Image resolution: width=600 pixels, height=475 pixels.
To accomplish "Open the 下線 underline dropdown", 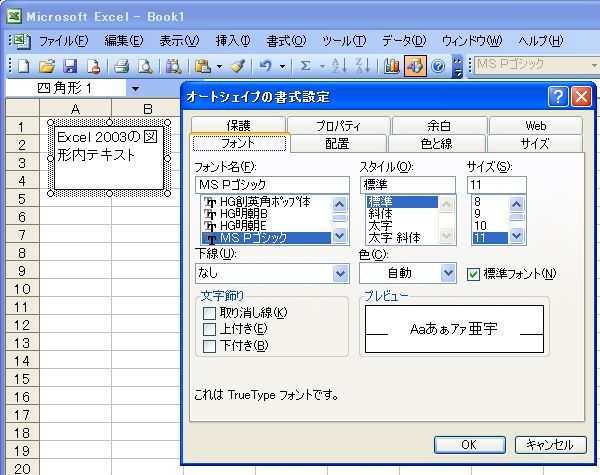I will pyautogui.click(x=340, y=273).
